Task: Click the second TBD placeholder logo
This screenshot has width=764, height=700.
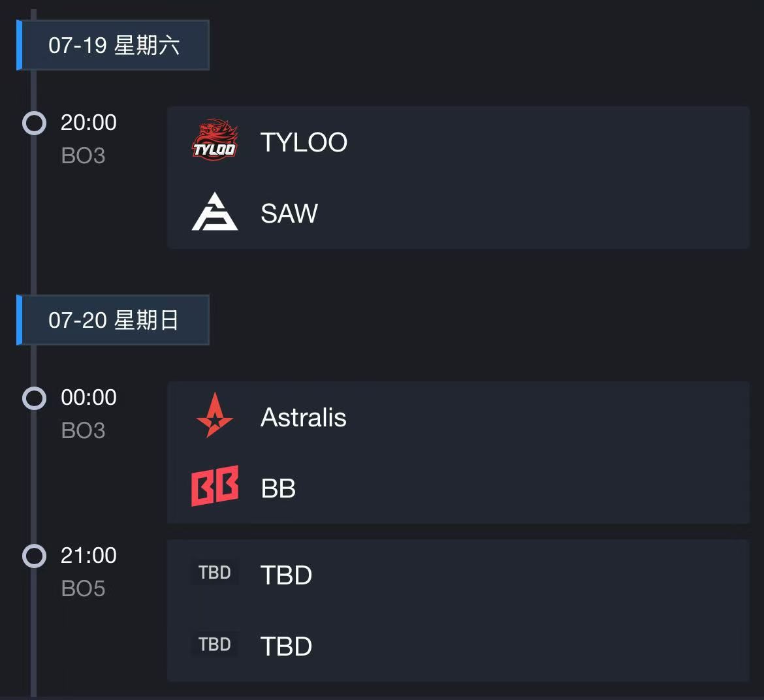Action: (214, 644)
